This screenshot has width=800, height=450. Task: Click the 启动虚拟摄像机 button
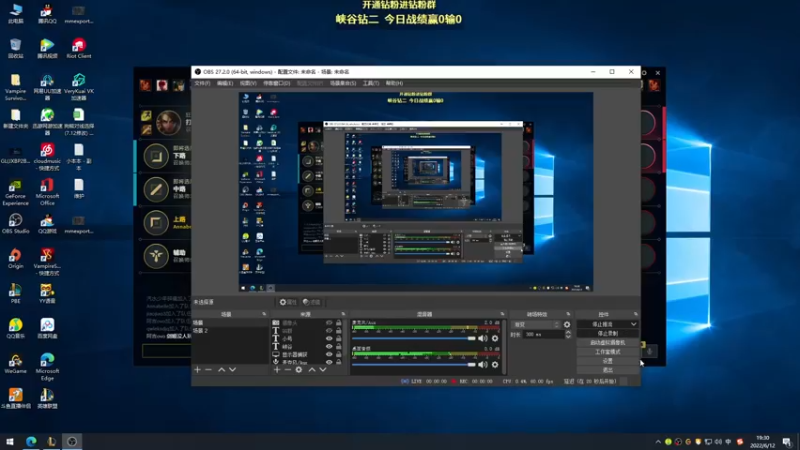(607, 342)
